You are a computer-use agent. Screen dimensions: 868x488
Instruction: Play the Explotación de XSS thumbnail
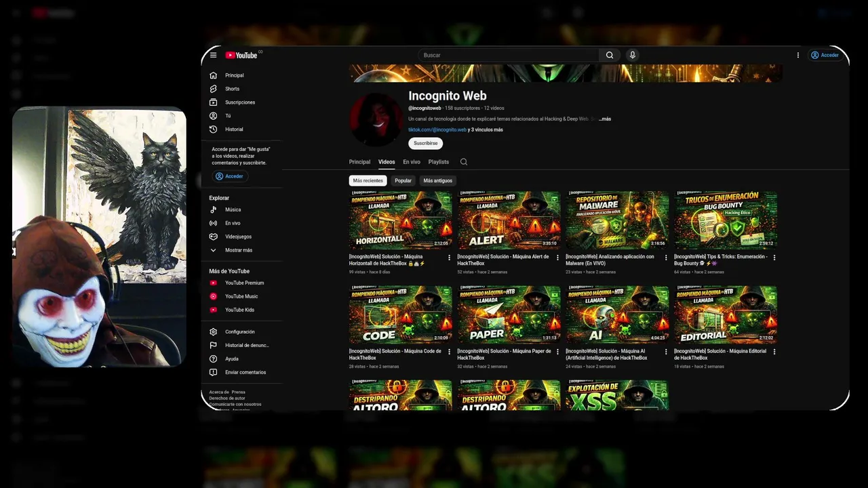(x=617, y=395)
